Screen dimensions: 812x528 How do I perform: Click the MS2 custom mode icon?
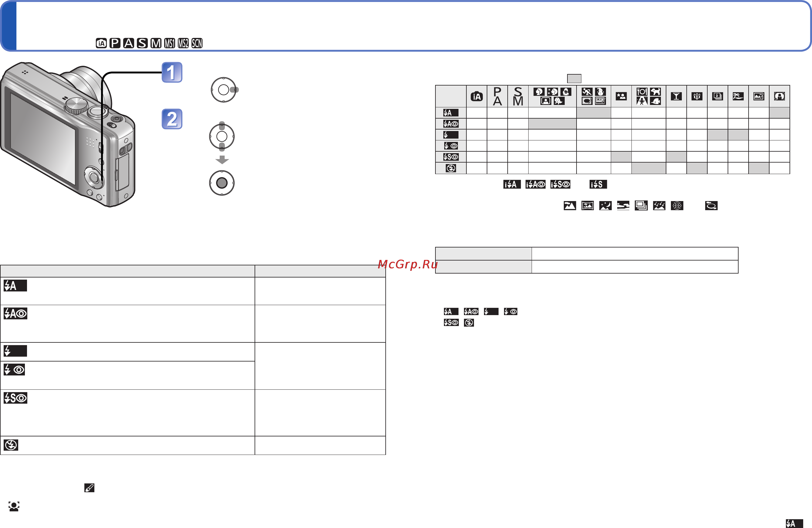[x=183, y=43]
